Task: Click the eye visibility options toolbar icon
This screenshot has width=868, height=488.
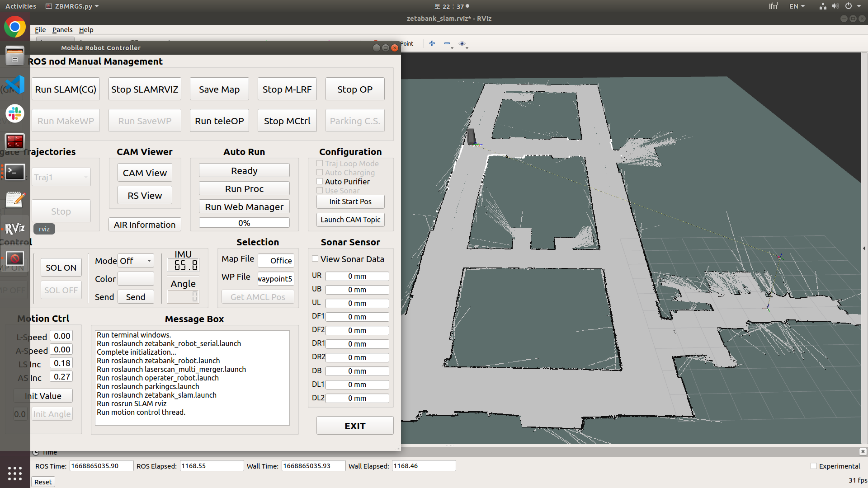Action: (x=462, y=43)
